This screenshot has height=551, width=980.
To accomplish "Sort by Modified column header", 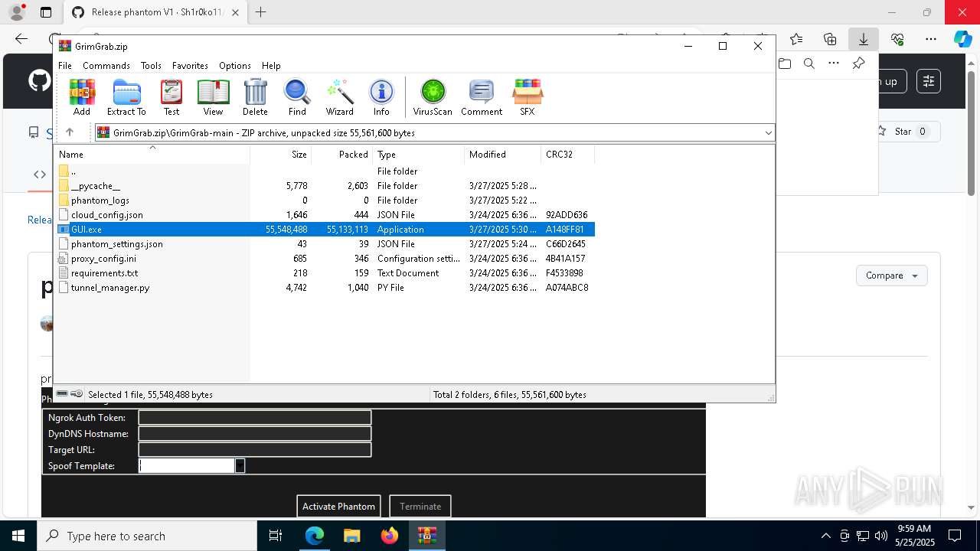I will (x=503, y=154).
